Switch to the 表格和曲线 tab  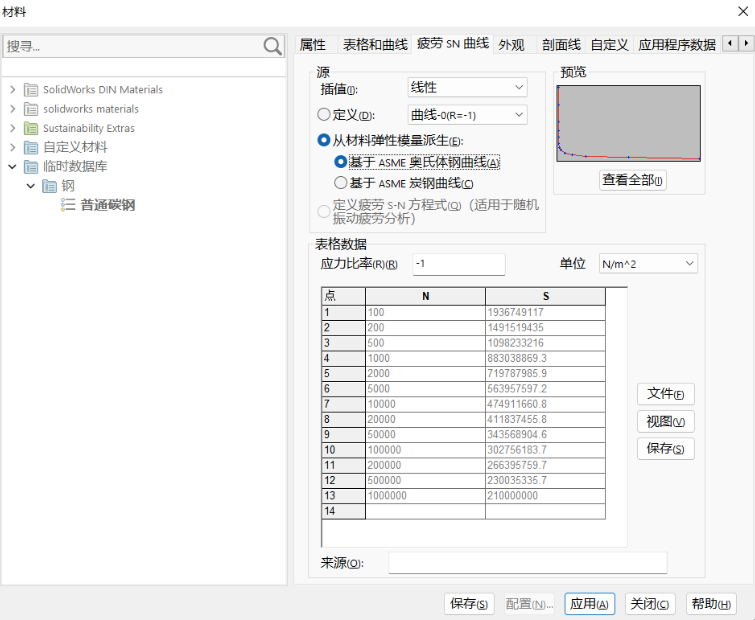(x=375, y=44)
